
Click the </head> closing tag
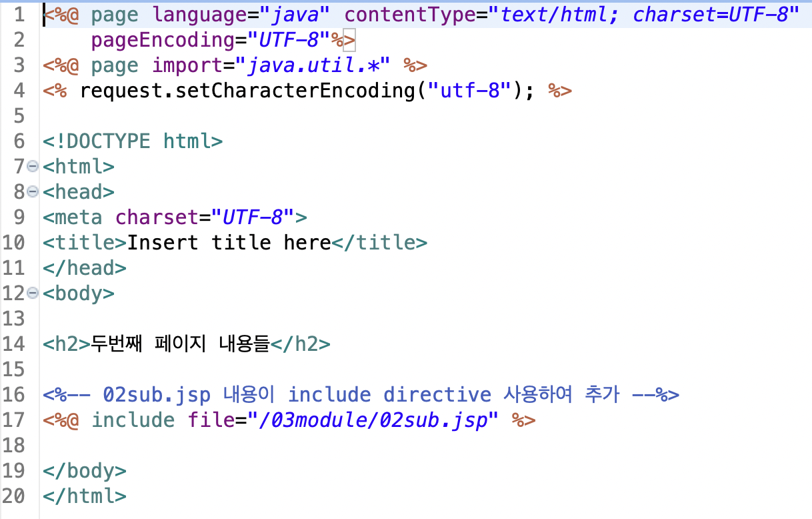85,268
